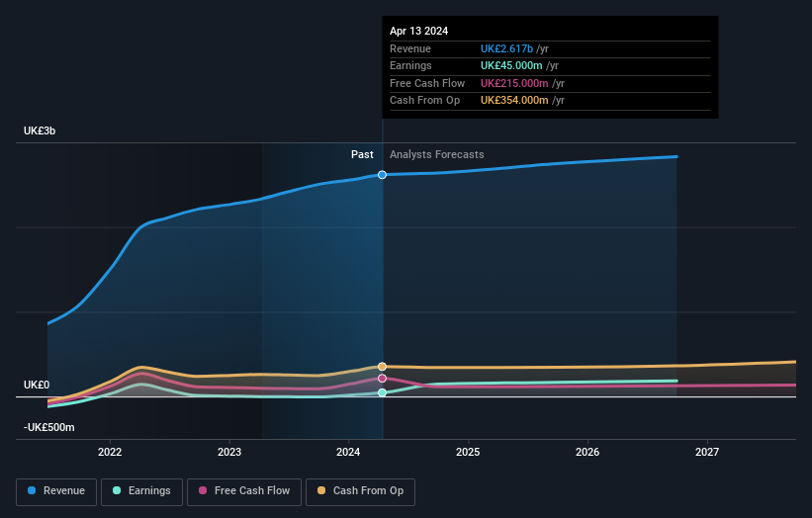Click the UK£354.000m cash from op value
This screenshot has width=812, height=518.
point(514,101)
